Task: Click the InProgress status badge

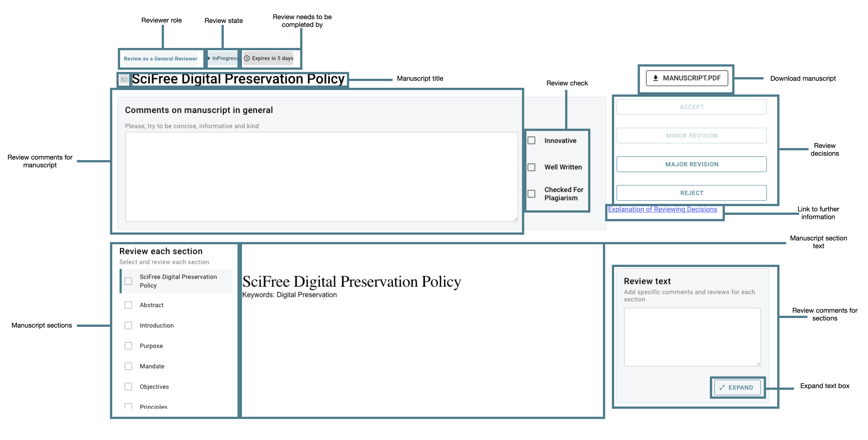Action: [x=223, y=58]
